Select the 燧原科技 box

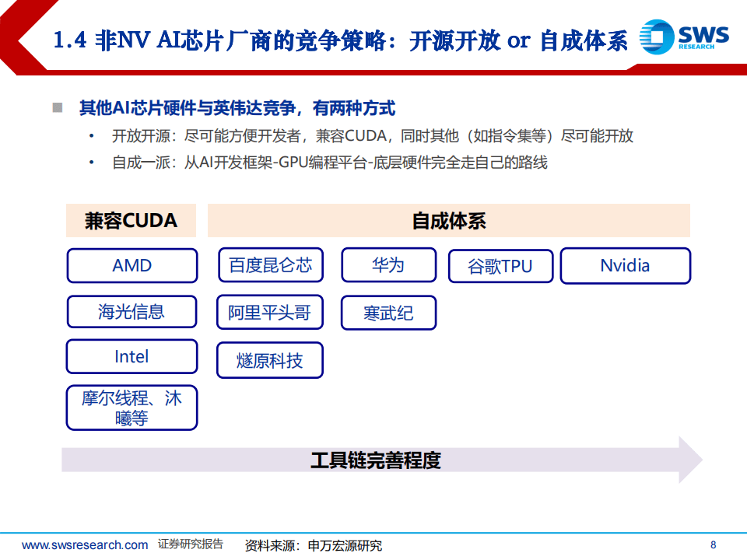270,360
